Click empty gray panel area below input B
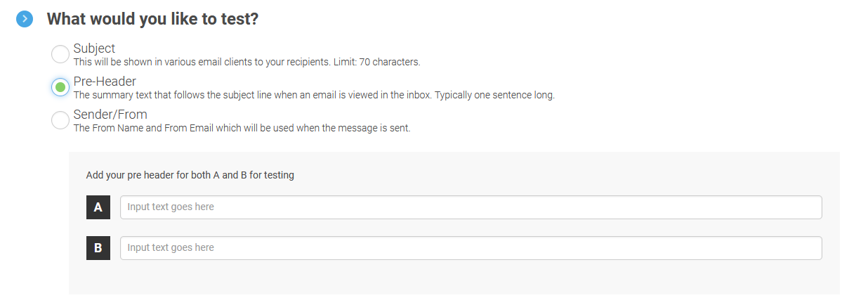The width and height of the screenshot is (868, 305). pos(454,278)
